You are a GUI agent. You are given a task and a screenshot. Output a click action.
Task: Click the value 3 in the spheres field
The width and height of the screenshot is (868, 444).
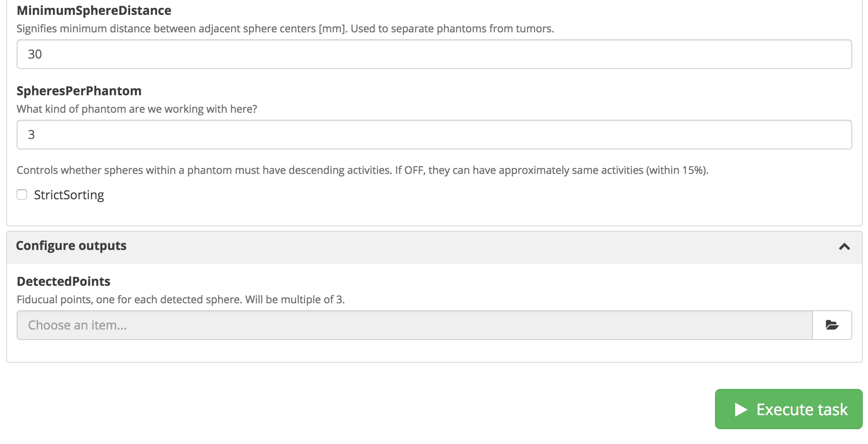pos(31,135)
